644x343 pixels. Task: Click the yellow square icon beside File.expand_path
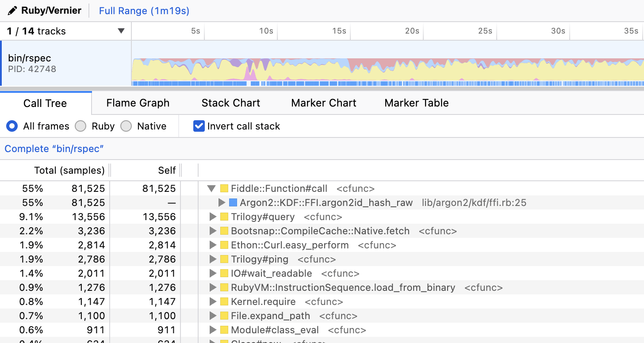point(224,316)
